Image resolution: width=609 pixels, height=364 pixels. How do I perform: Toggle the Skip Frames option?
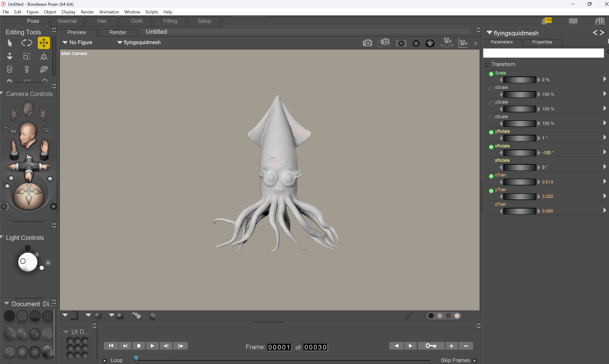click(x=474, y=361)
